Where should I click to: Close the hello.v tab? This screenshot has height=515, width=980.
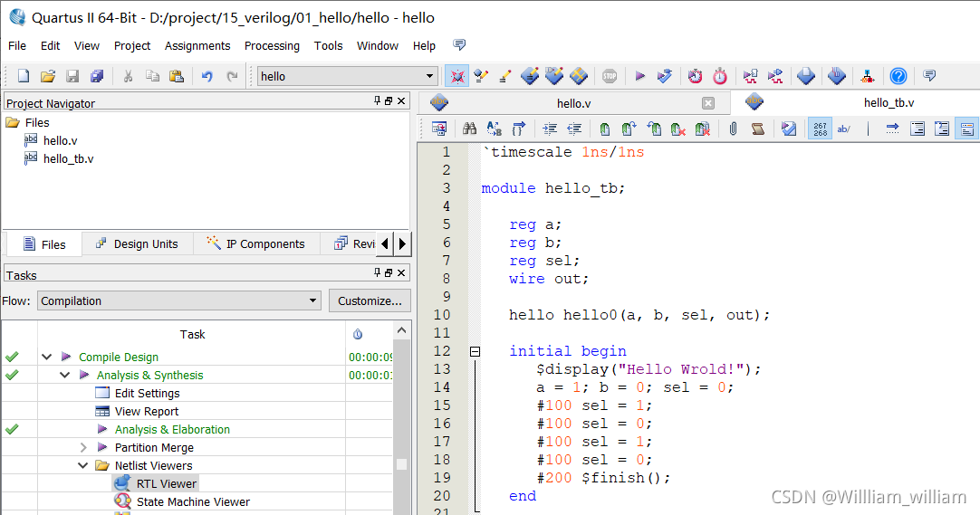(x=707, y=103)
